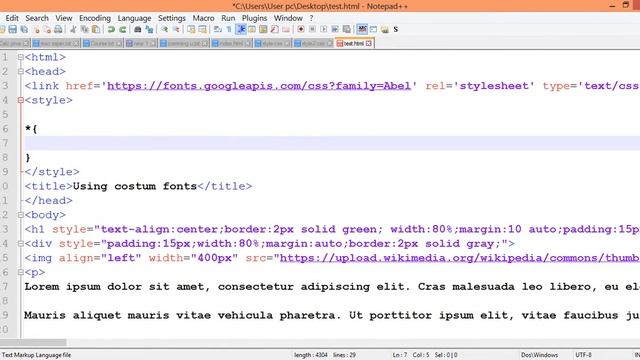Stop macro recording toolbar icon
The image size is (640, 360).
tap(312, 29)
